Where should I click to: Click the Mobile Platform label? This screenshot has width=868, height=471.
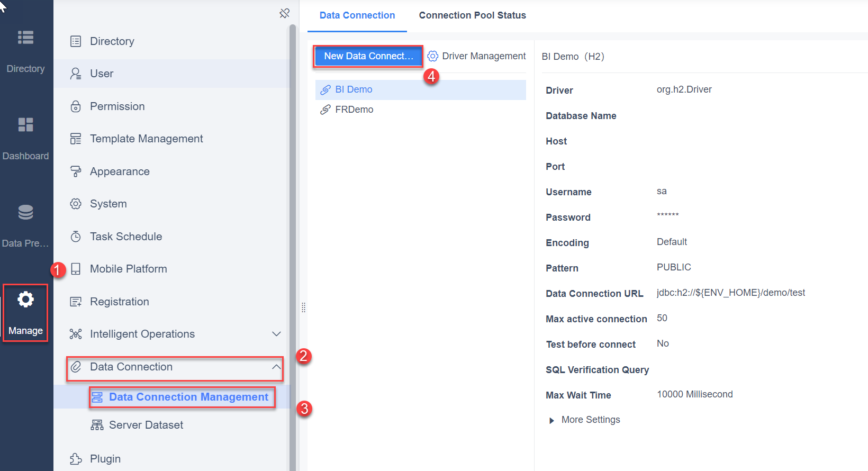point(129,269)
